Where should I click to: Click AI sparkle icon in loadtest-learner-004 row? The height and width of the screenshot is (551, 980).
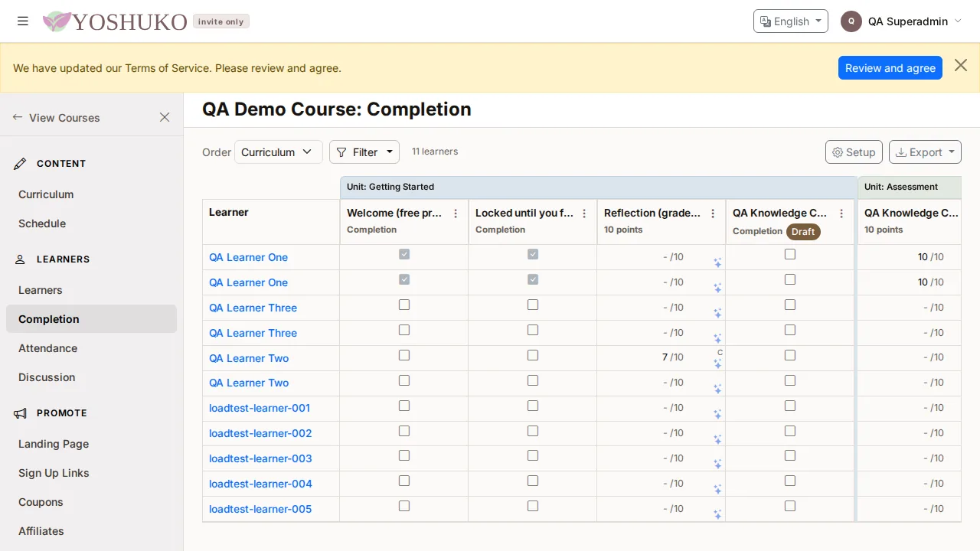[717, 490]
